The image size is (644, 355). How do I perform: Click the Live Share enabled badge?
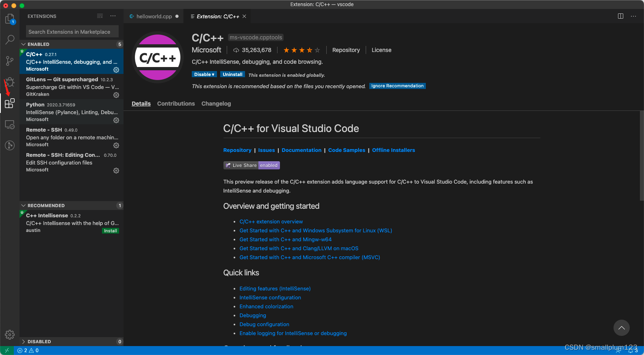[252, 165]
